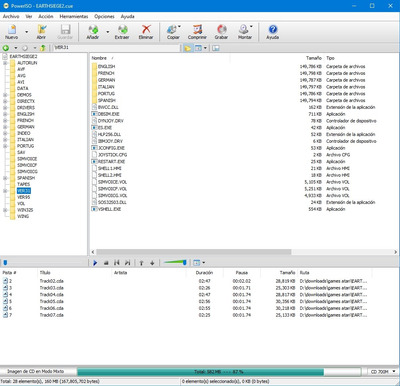Open the Ver menu
The height and width of the screenshot is (386, 400).
click(29, 16)
